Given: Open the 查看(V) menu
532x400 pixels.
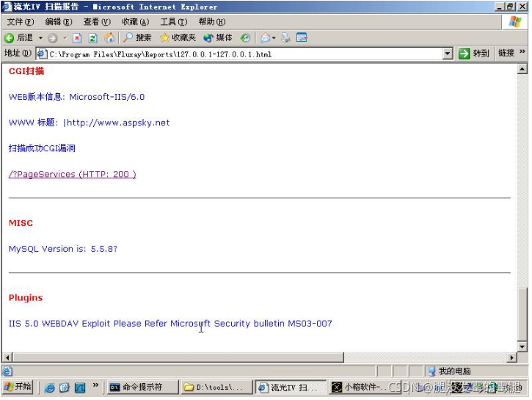Looking at the screenshot, I should [x=97, y=22].
